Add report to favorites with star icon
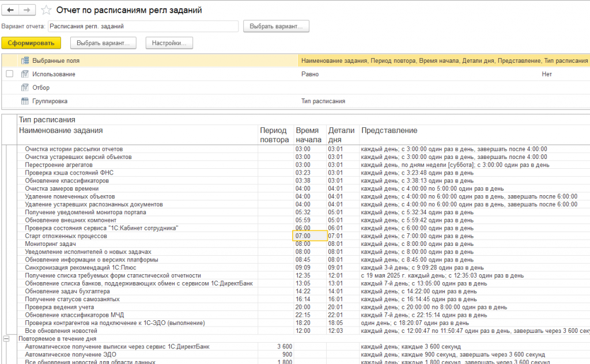 click(46, 10)
